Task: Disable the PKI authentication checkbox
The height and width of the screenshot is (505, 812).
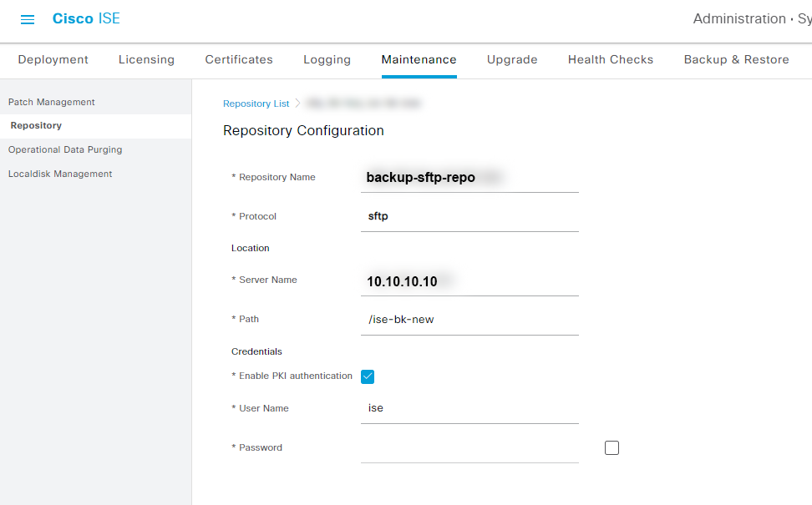Action: pos(368,376)
